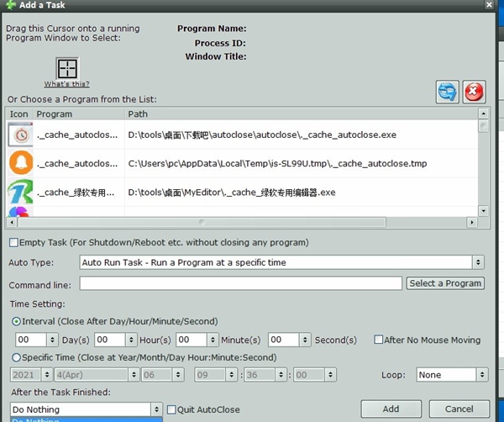The width and height of the screenshot is (504, 422).
Task: Select the Interval time radio button
Action: pyautogui.click(x=16, y=321)
